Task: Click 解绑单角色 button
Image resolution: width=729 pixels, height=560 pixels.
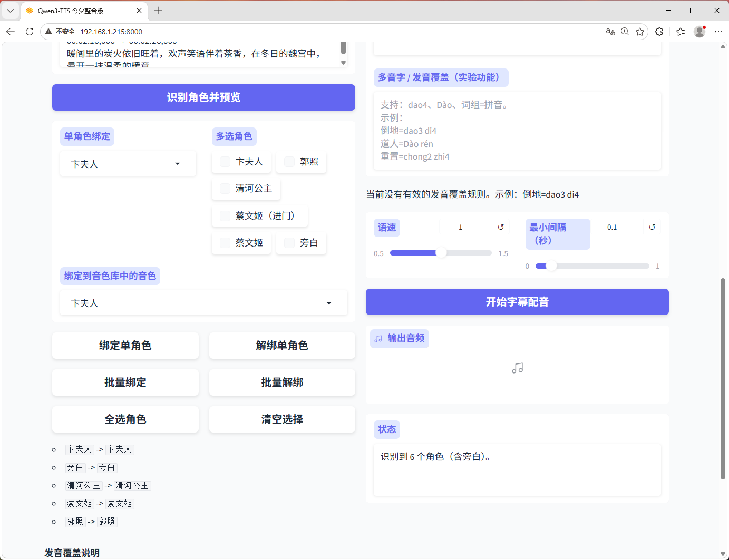Action: pos(282,346)
